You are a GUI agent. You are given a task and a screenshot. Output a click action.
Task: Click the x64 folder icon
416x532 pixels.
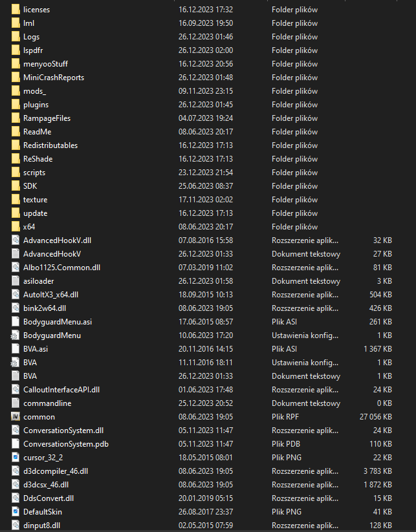(16, 227)
